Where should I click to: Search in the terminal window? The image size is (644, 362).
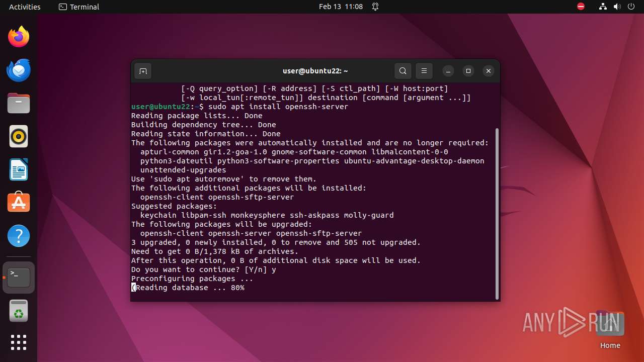tap(403, 71)
